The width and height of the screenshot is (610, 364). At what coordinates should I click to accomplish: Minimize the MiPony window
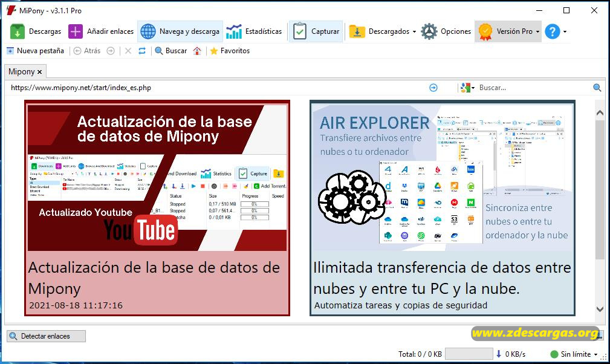coord(539,10)
